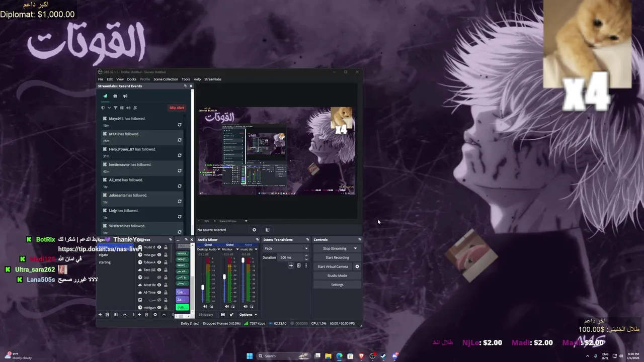Open the Edit menu
Screen dimensions: 644x362
(x=110, y=79)
